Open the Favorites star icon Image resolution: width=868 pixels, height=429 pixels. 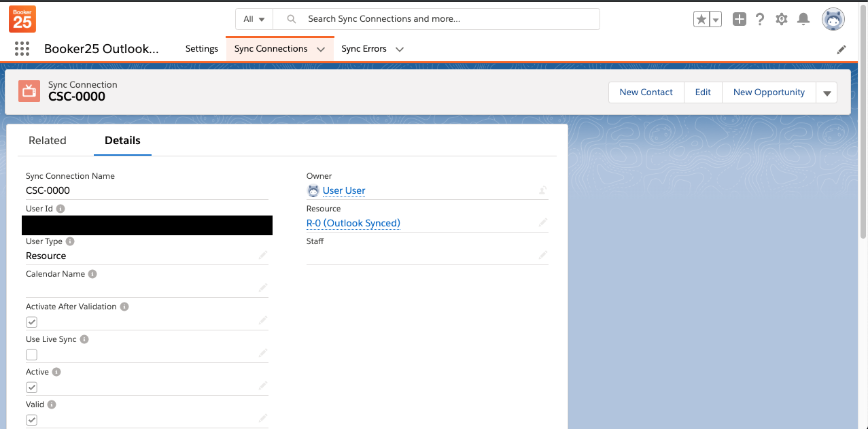click(701, 20)
